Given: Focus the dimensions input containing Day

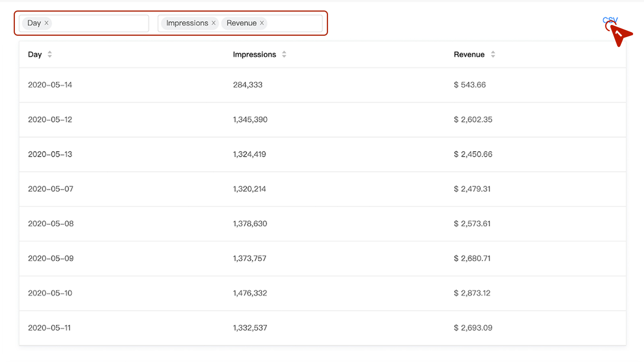Looking at the screenshot, I should (x=84, y=23).
